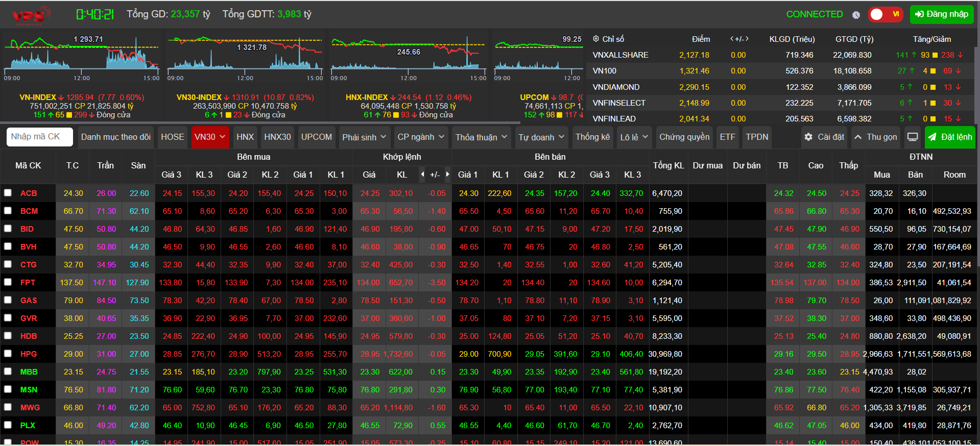
Task: Toggle the VI language switch
Action: (886, 14)
